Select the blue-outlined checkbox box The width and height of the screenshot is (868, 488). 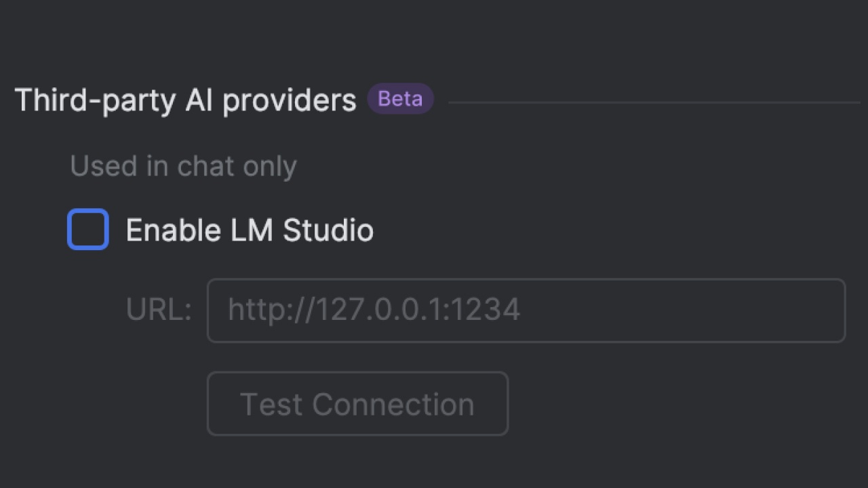pyautogui.click(x=88, y=229)
